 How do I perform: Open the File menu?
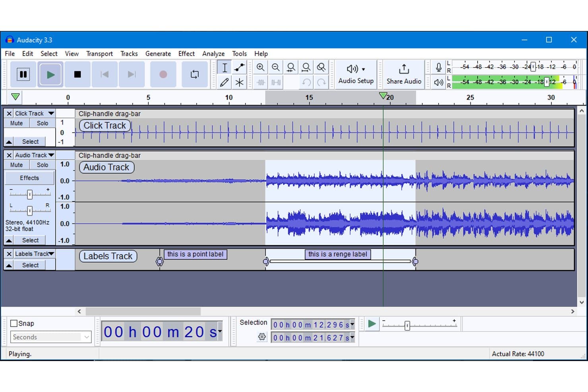pos(10,54)
